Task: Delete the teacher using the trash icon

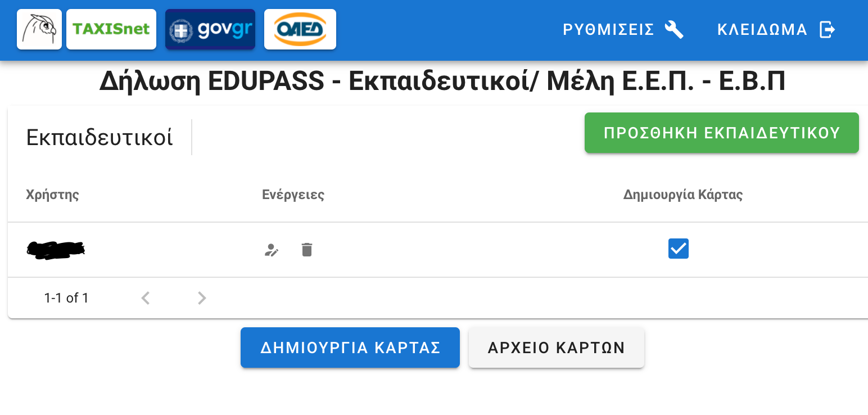Action: click(x=306, y=250)
